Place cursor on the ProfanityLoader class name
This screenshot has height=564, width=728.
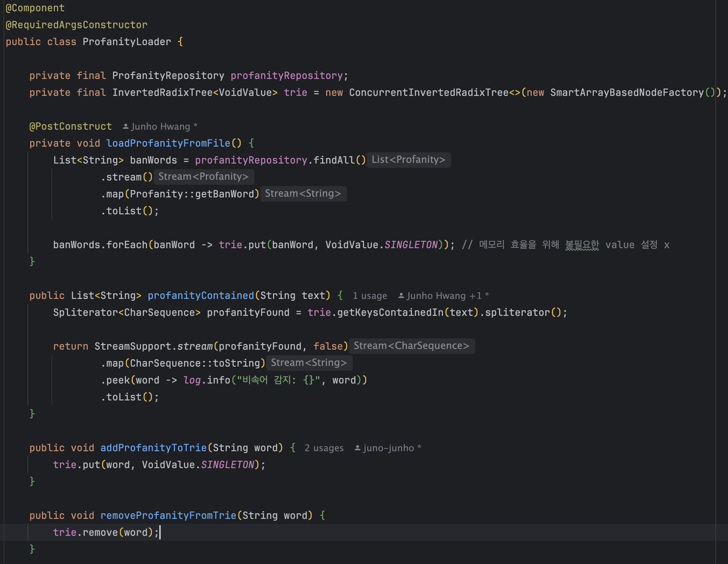coord(127,42)
